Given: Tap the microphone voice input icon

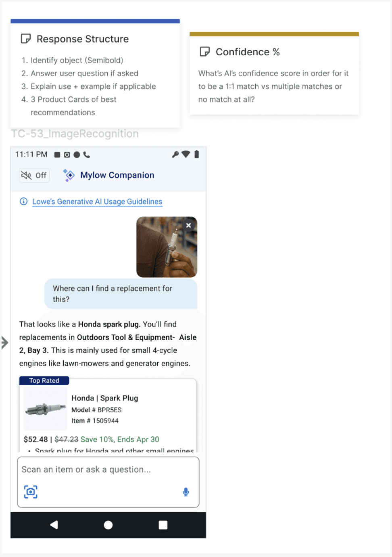Looking at the screenshot, I should (186, 492).
